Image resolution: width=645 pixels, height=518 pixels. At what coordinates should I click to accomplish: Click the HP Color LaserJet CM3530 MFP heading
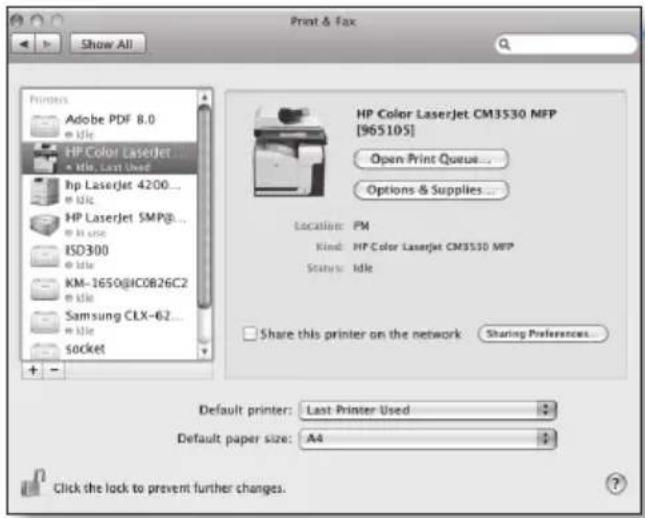pos(456,122)
